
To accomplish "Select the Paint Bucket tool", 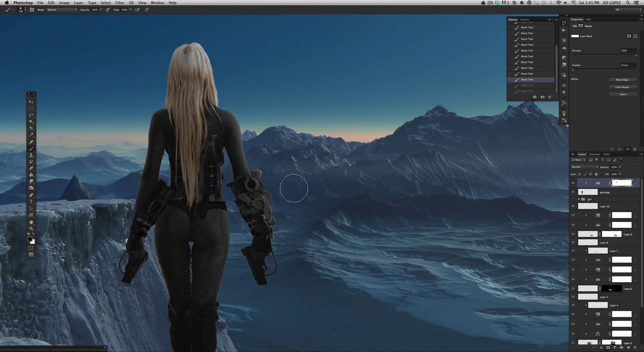I will coord(31,175).
